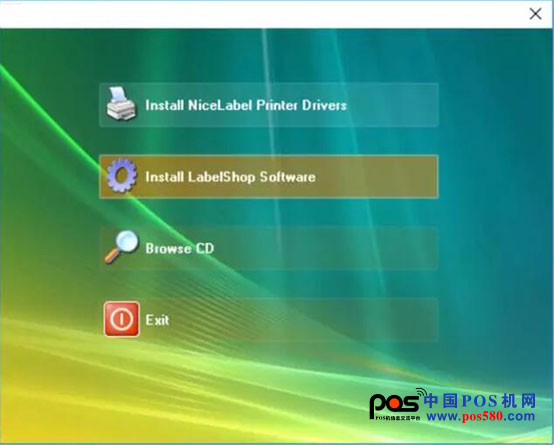Image resolution: width=554 pixels, height=445 pixels.
Task: Click blank right area of Exit row
Action: 304,320
